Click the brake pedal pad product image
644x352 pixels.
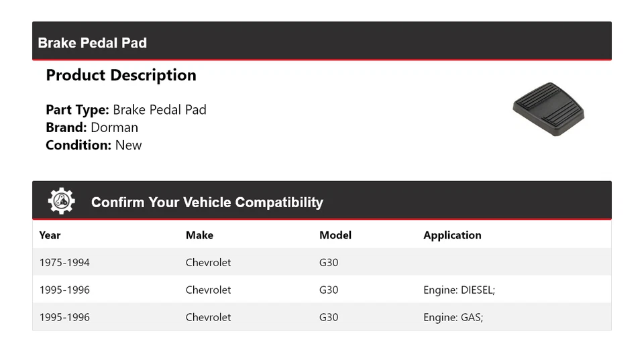[x=548, y=109]
